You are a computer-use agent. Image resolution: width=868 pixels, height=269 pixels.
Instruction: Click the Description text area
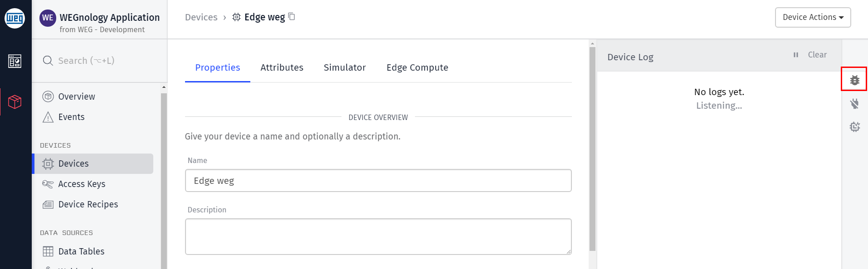[x=378, y=236]
